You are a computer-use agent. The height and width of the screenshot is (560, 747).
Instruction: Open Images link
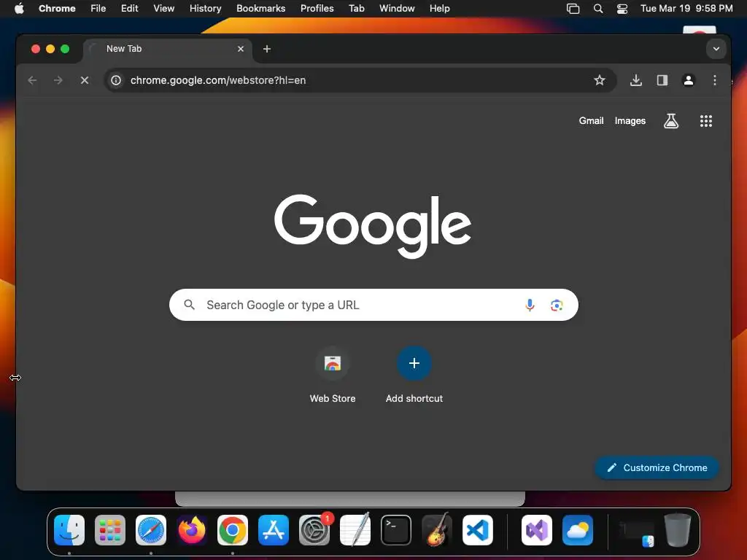(630, 121)
